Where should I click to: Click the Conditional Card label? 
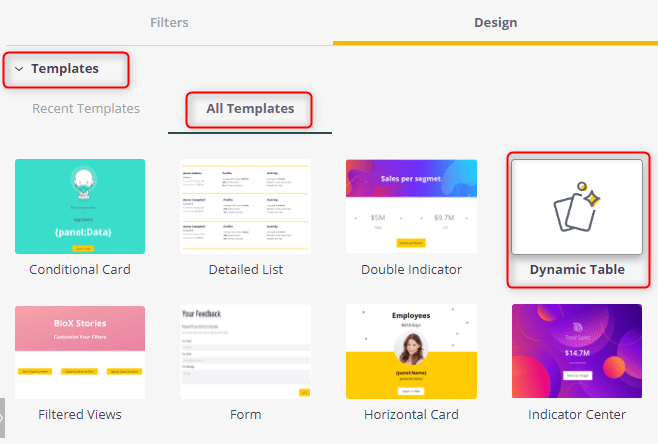coord(80,269)
